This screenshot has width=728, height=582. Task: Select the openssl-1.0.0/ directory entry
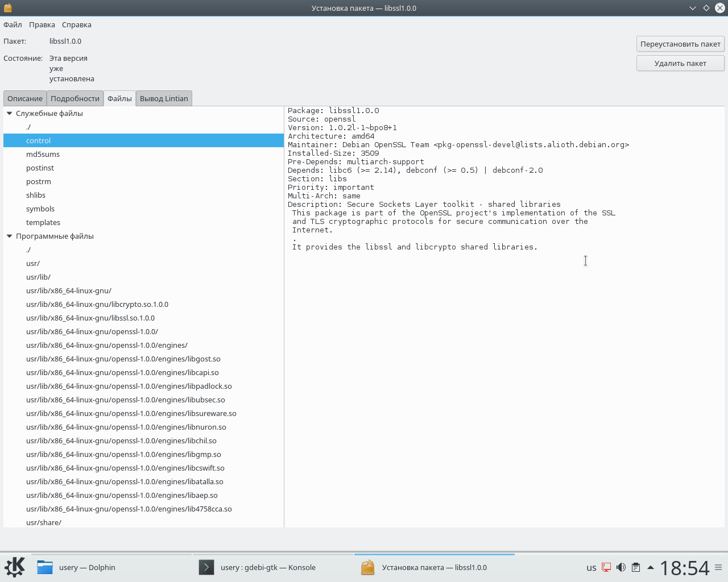143,331
